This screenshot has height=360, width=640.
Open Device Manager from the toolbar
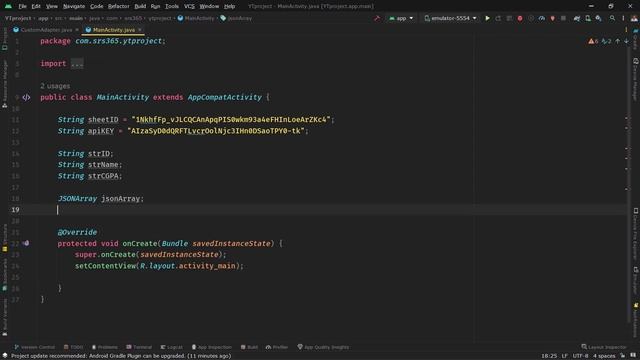tap(588, 18)
